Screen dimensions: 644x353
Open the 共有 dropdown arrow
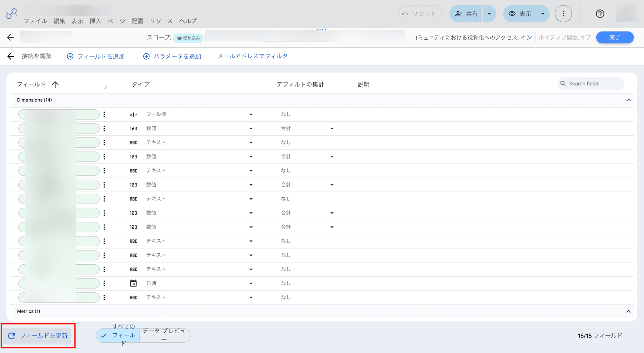coord(489,14)
